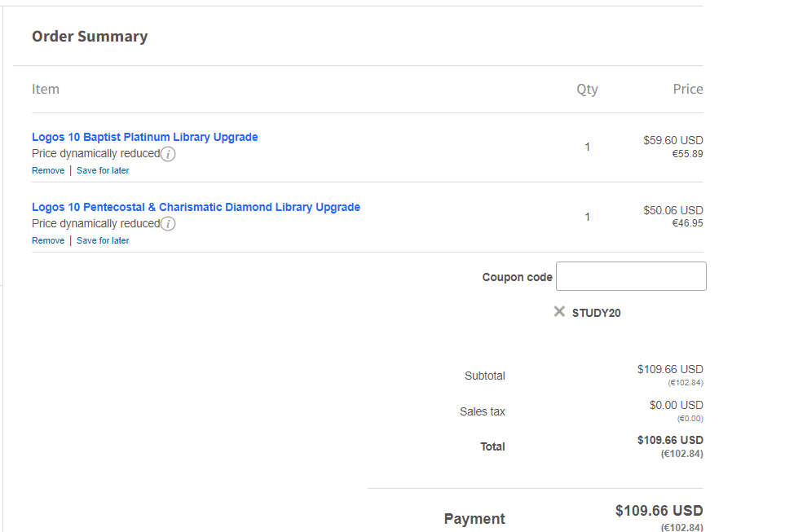Screen dimensions: 785x532
Task: Save Baptist Platinum Library Upgrade for later
Action: pyautogui.click(x=103, y=170)
